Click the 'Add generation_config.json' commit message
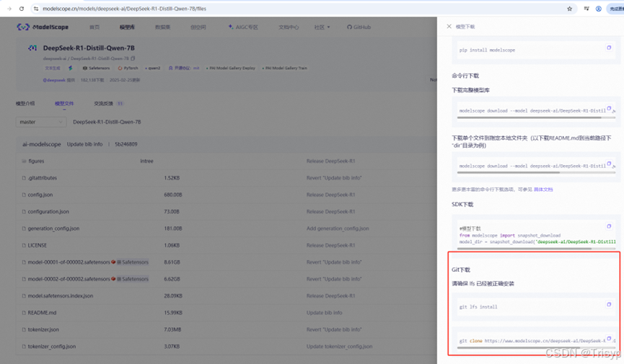Screen dimensions: 624x364 click(338, 228)
